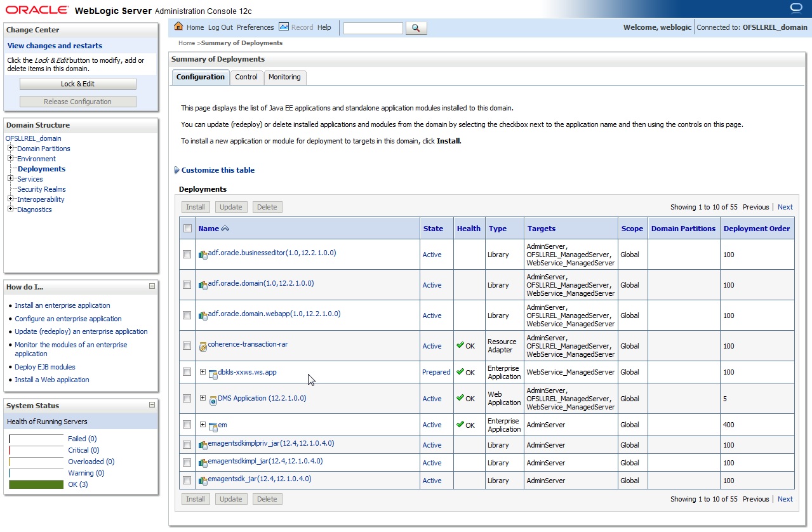Screen dimensions: 812x532
Task: Click the green check health icon for coherence-transaction-rar
Action: pyautogui.click(x=460, y=345)
